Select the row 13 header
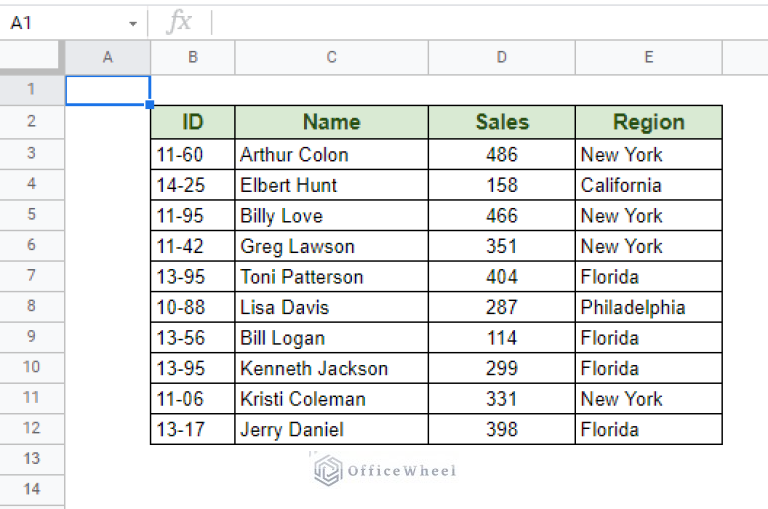 click(32, 458)
